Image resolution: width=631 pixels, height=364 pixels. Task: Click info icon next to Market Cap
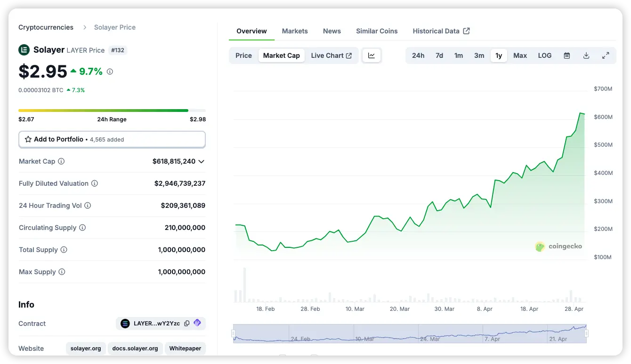tap(61, 161)
